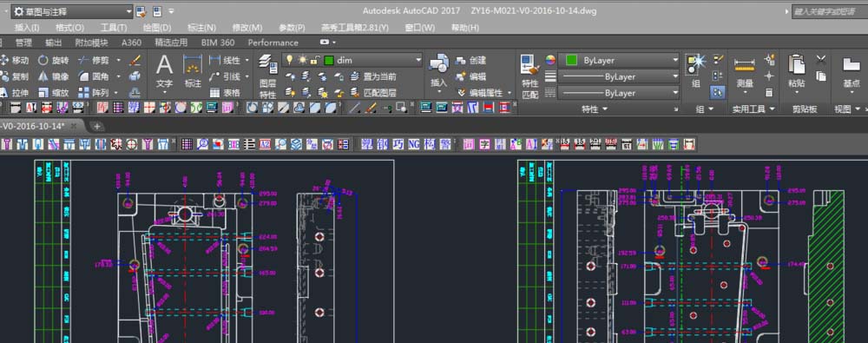This screenshot has height=343, width=868.
Task: Select the 旋转 (Rotate) tool
Action: (x=54, y=61)
